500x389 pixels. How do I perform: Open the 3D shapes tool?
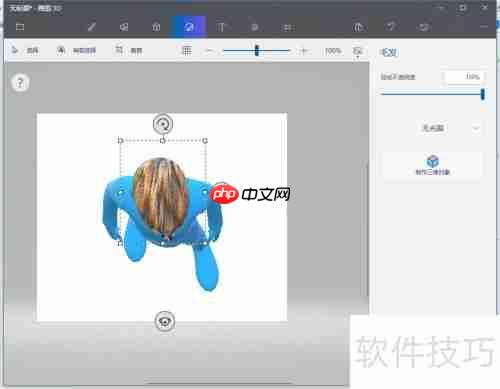click(x=156, y=27)
